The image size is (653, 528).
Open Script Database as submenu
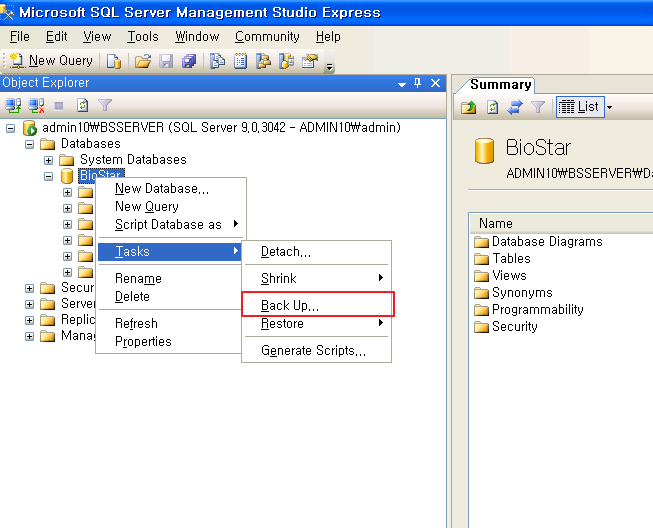coord(171,224)
